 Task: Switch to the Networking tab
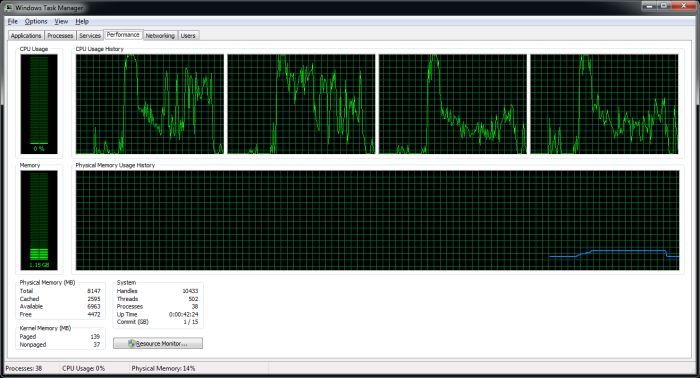tap(160, 36)
